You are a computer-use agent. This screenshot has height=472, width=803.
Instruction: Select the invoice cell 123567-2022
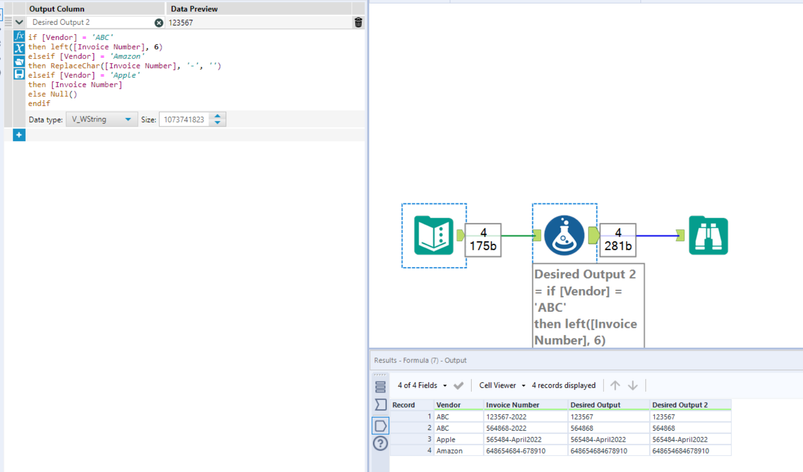pyautogui.click(x=526, y=417)
